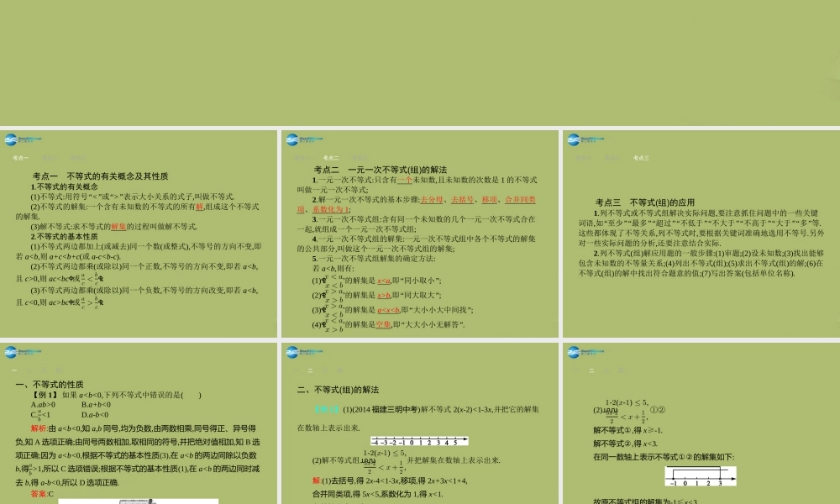The width and height of the screenshot is (840, 504).
Task: Select the 一 tab on 不等式的性质 slide
Action: (x=14, y=370)
